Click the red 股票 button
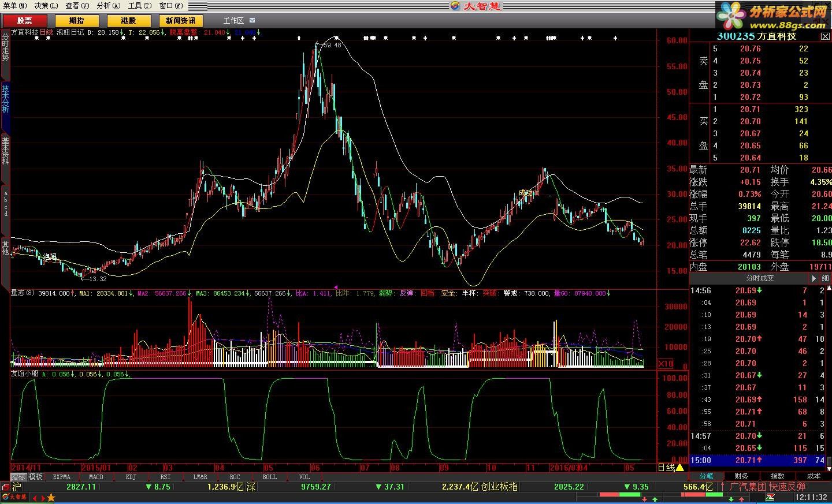The image size is (832, 504). pyautogui.click(x=25, y=20)
